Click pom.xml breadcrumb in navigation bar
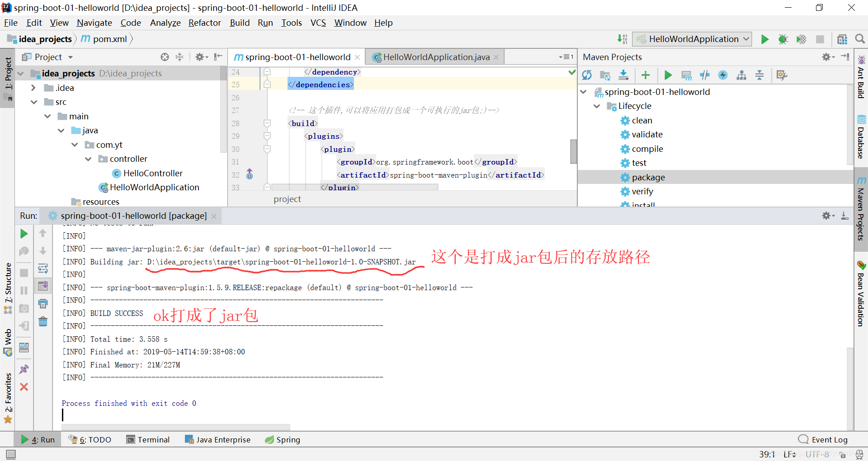Screen dimensions: 868x461 pos(104,39)
